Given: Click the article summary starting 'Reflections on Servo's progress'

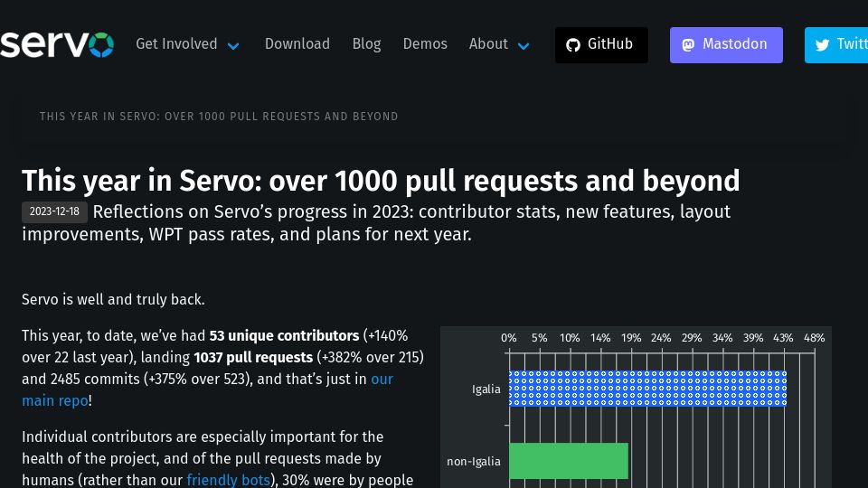Looking at the screenshot, I should [x=376, y=223].
